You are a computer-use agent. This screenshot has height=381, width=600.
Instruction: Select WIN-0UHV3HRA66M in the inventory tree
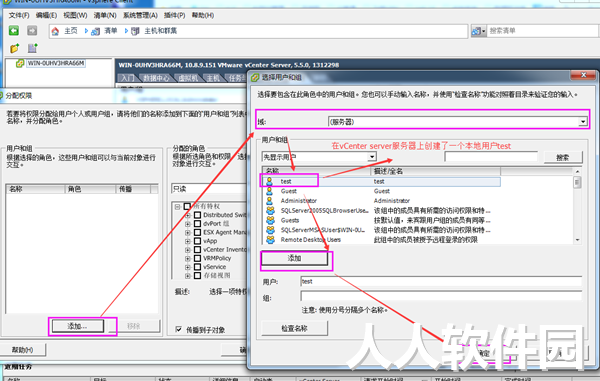[x=56, y=64]
